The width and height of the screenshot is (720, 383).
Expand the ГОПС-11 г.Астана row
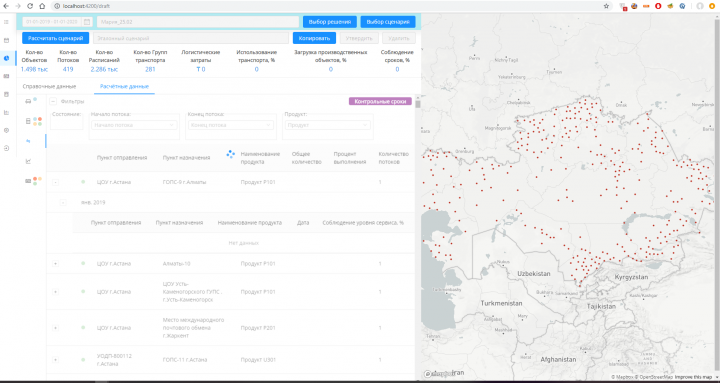coord(56,360)
